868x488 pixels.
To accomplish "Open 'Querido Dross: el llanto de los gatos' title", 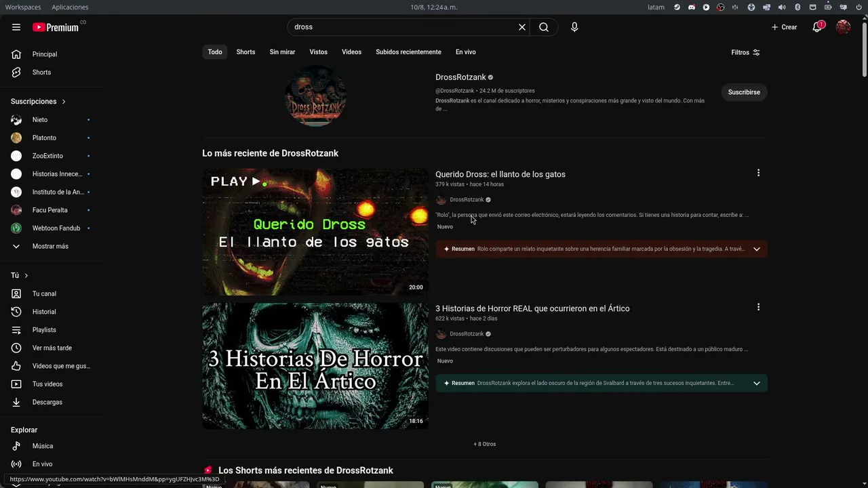I will point(500,174).
